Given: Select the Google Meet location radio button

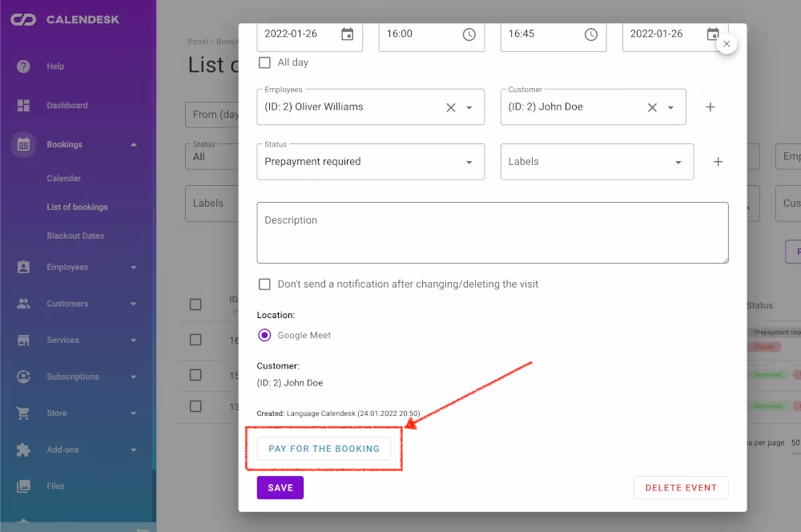Looking at the screenshot, I should [264, 335].
